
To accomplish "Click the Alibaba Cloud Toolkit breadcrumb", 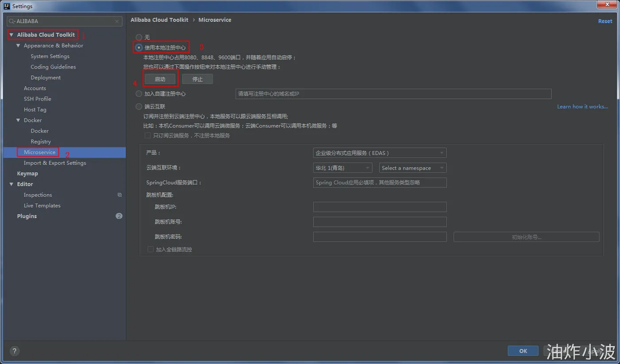I will [x=159, y=20].
